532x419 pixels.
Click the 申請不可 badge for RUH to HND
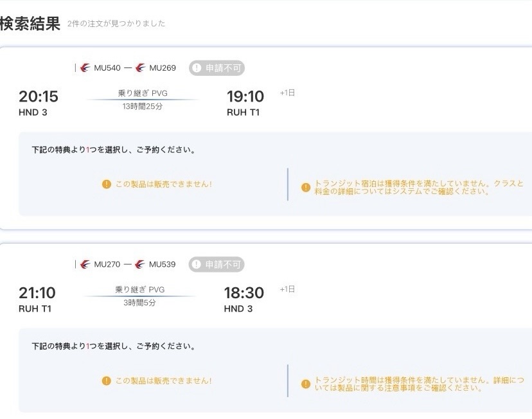217,264
